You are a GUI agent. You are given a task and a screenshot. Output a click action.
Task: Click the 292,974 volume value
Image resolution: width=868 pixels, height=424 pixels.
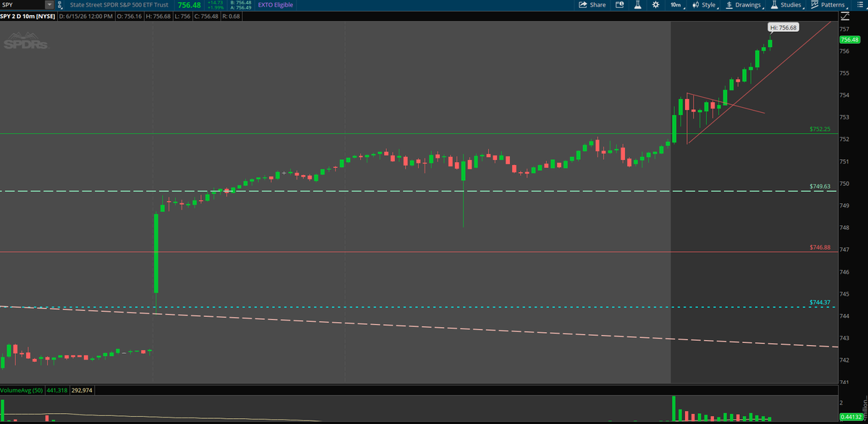tap(82, 390)
